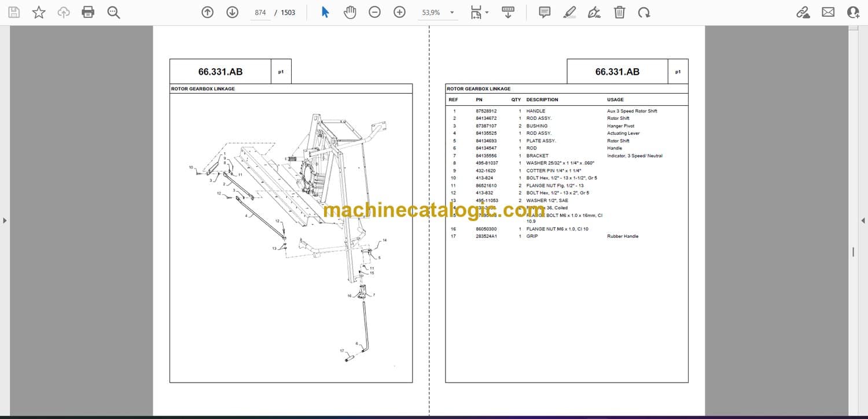Click the usage text 'Actuating Lever'
The width and height of the screenshot is (868, 419).
click(x=623, y=134)
